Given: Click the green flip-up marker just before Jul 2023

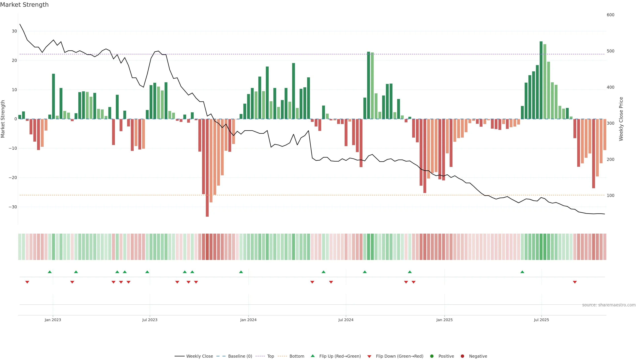Looking at the screenshot, I should coord(147,272).
